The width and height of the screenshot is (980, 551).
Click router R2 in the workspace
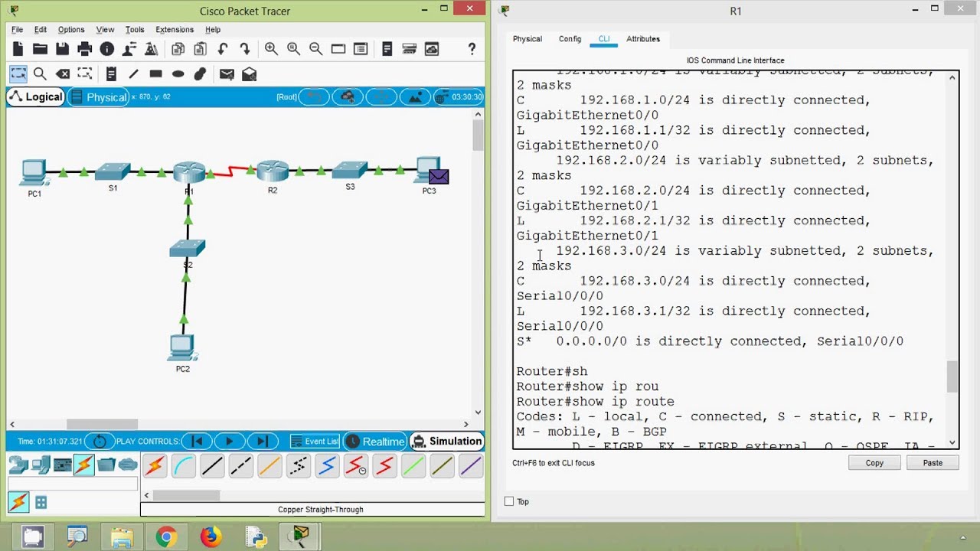click(273, 171)
